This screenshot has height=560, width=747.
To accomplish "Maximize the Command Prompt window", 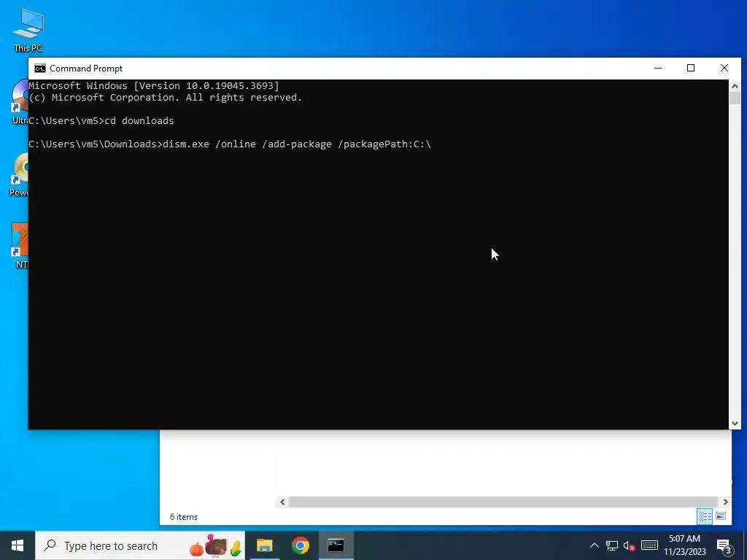I will pos(691,68).
